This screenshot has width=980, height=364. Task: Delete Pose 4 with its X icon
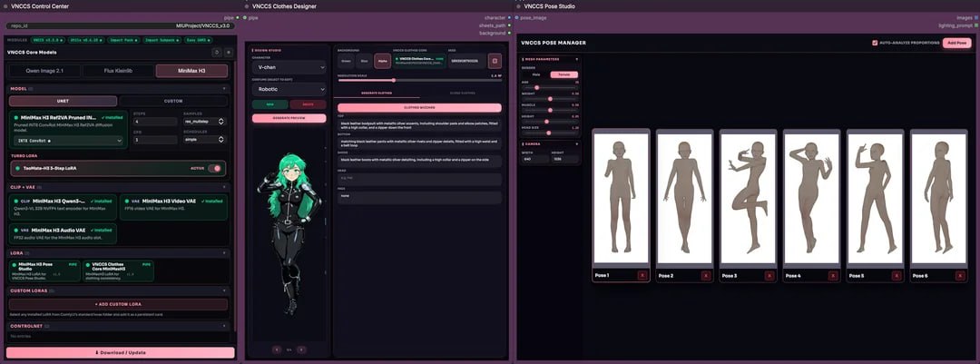[833, 275]
